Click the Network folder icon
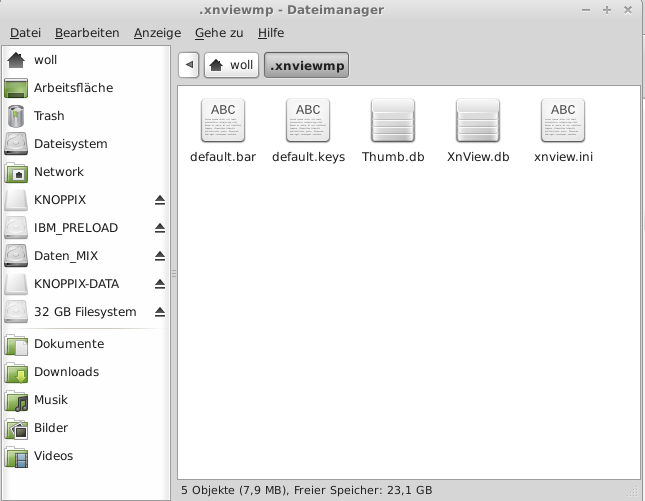 coord(16,172)
